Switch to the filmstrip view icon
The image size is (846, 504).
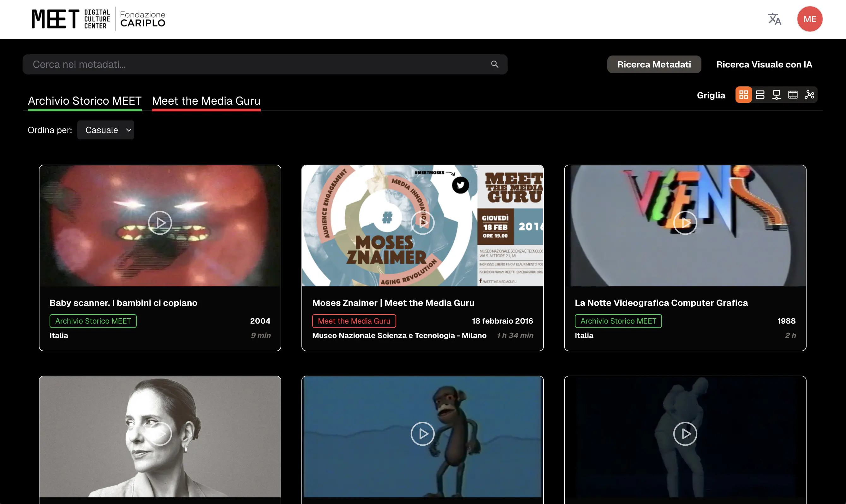click(793, 95)
